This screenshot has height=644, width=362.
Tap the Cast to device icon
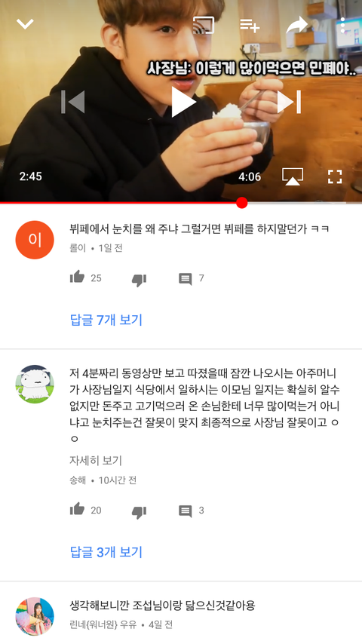(x=204, y=25)
